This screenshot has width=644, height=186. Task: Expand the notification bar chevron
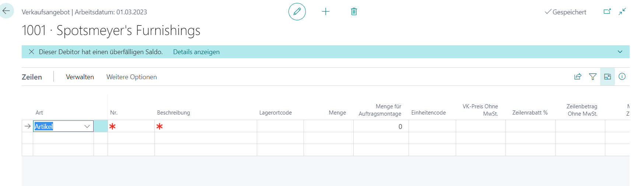[620, 52]
